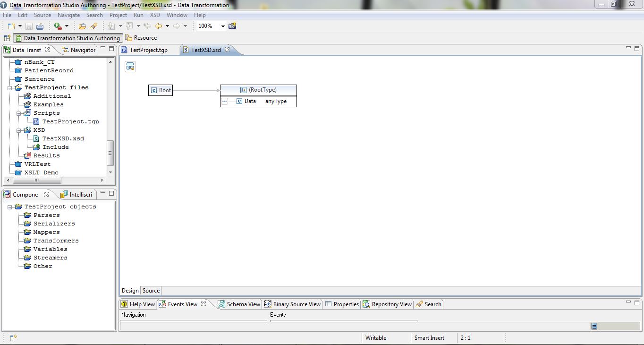Collapse the TestProject files tree node
The height and width of the screenshot is (345, 644).
point(9,88)
